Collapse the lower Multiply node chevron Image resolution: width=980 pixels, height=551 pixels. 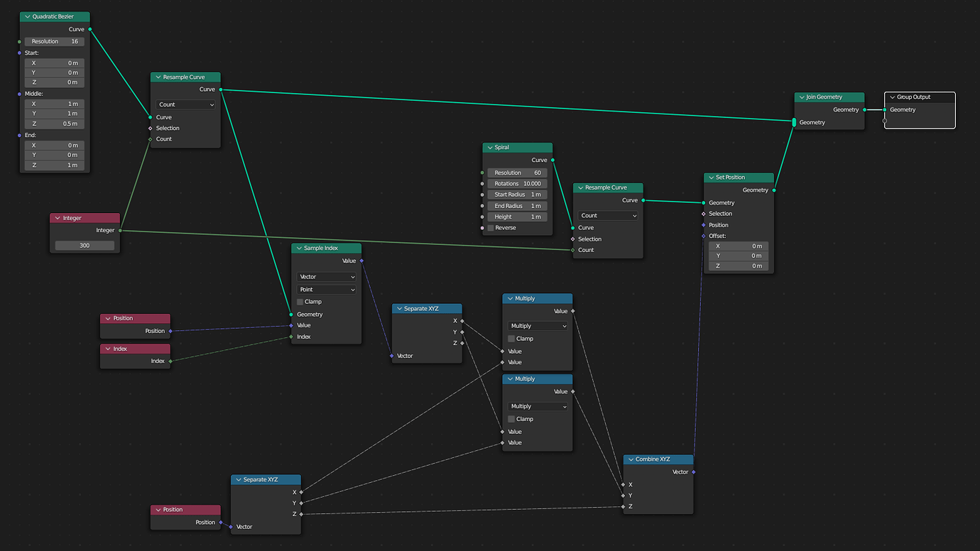point(510,379)
